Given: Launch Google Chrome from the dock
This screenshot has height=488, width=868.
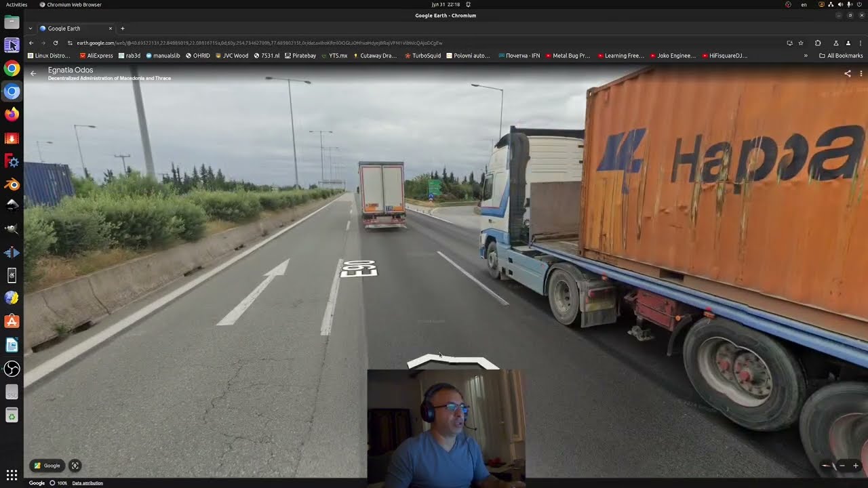Looking at the screenshot, I should [12, 68].
